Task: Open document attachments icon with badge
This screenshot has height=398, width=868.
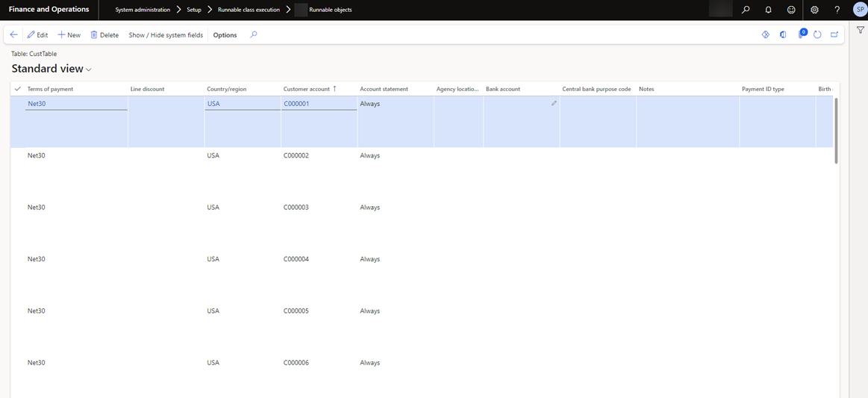Action: (x=801, y=34)
